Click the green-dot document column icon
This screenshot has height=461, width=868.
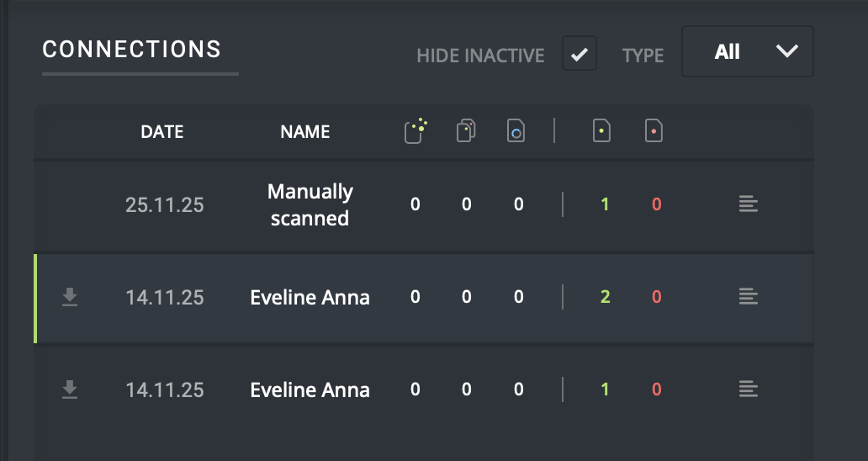[x=601, y=131]
